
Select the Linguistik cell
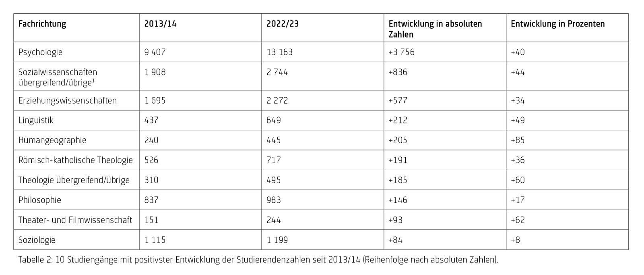click(36, 120)
